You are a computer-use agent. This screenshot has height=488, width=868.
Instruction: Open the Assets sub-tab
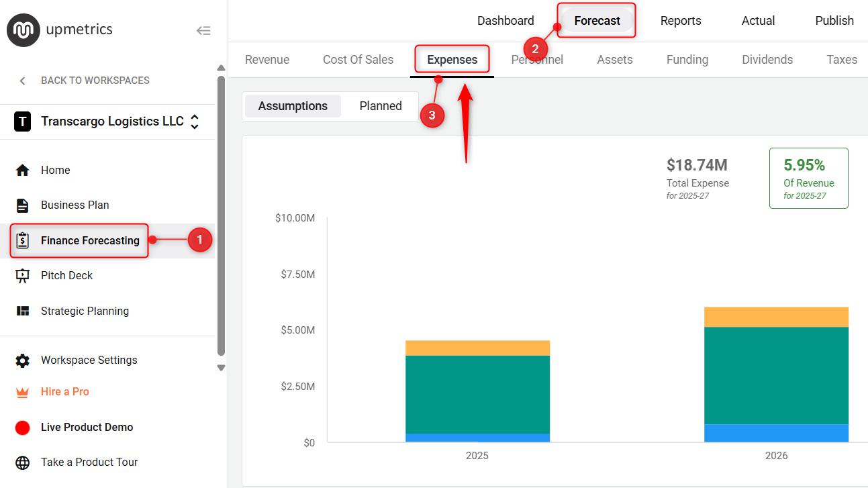615,60
